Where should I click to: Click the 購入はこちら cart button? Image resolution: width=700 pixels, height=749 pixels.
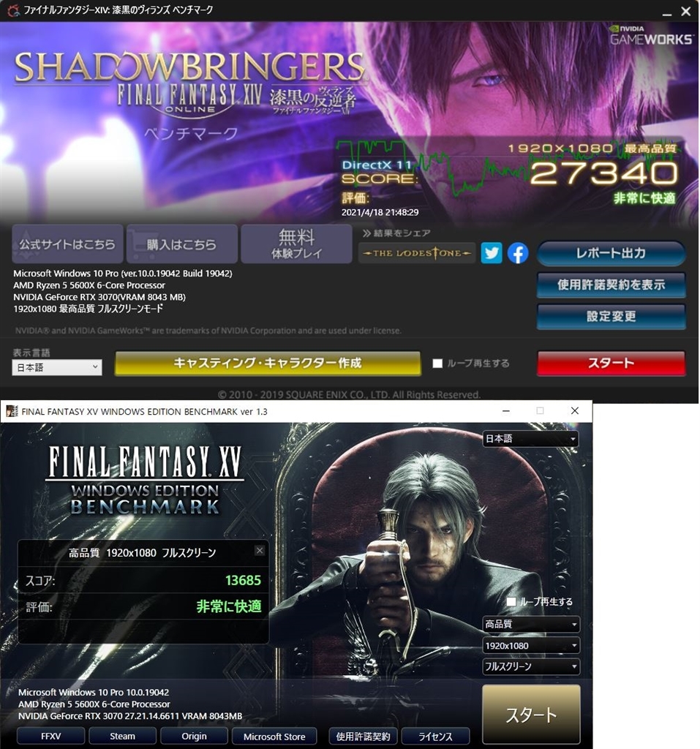click(182, 244)
